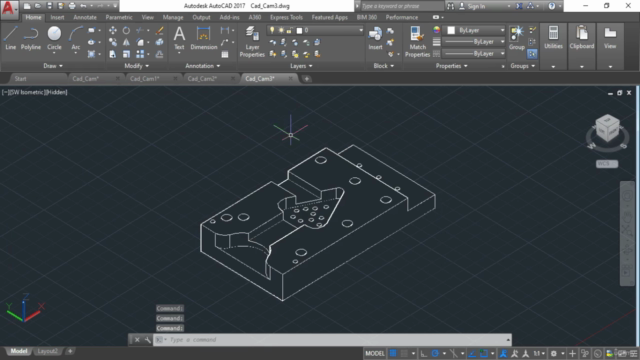Open the Parametric ribbon tab
This screenshot has width=640, height=360.
click(119, 17)
